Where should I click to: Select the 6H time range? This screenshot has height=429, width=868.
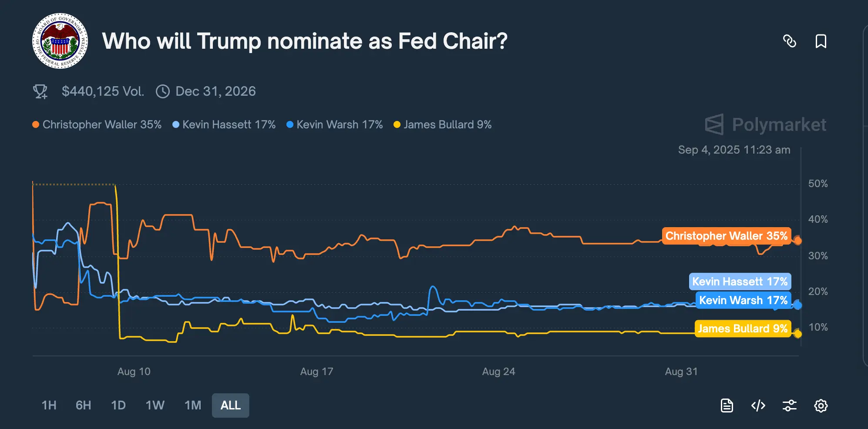tap(83, 406)
